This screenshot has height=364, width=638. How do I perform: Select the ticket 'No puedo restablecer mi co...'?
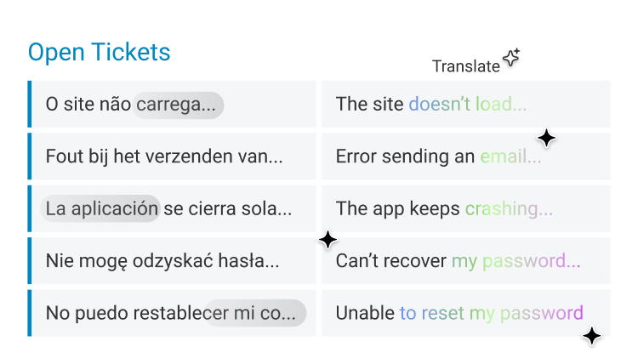pos(172,313)
